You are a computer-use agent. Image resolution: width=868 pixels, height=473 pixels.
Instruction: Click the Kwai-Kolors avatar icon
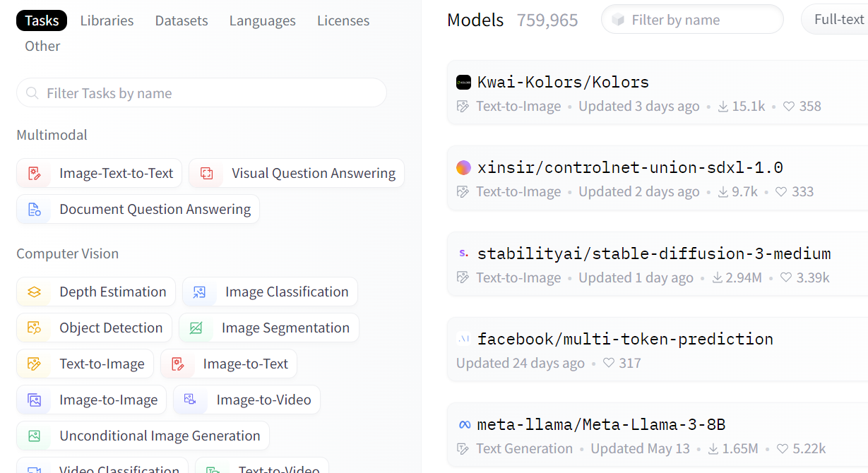click(463, 82)
